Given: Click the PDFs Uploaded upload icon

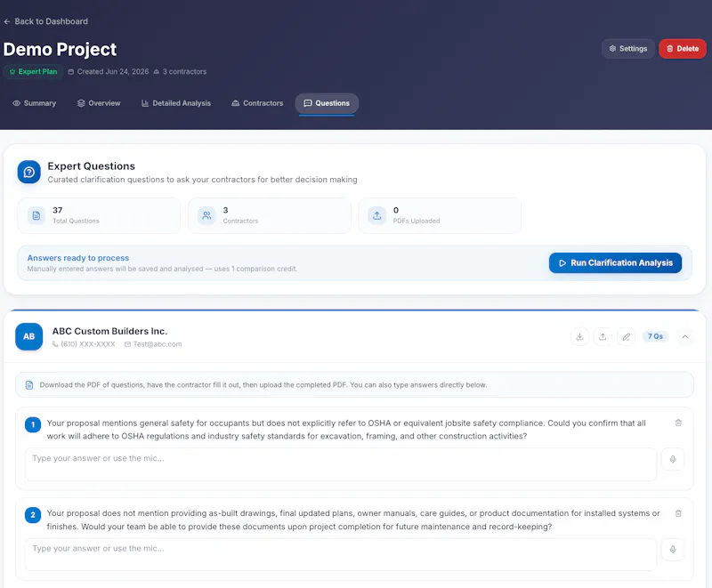Looking at the screenshot, I should pyautogui.click(x=376, y=215).
